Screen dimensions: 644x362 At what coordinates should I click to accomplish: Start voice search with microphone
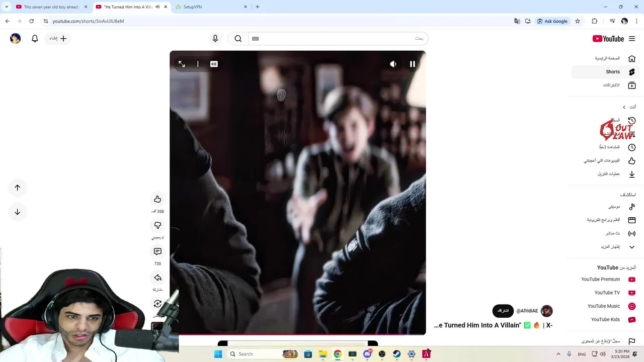coord(215,38)
